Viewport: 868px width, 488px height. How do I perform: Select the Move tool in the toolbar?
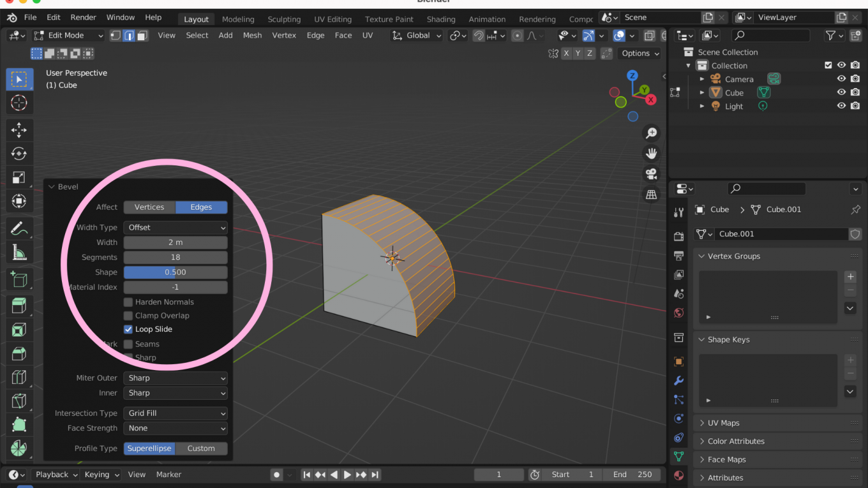pos(19,129)
